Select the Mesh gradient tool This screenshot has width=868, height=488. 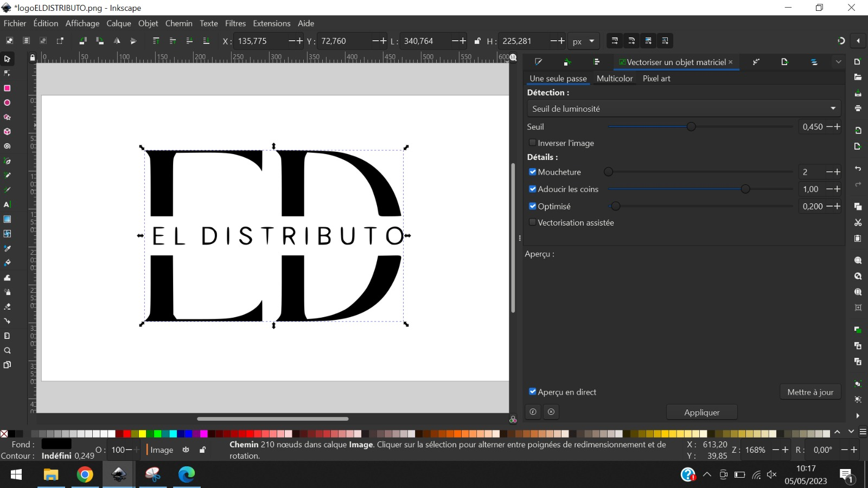tap(7, 234)
